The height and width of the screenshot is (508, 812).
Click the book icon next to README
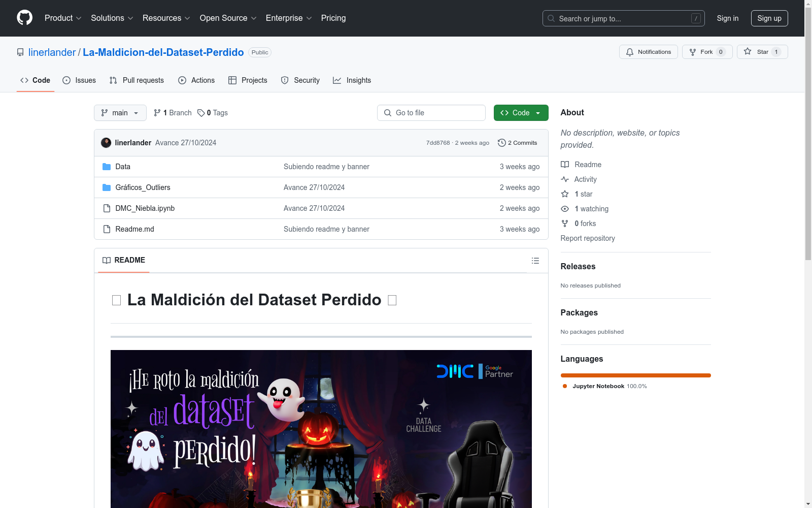[107, 260]
